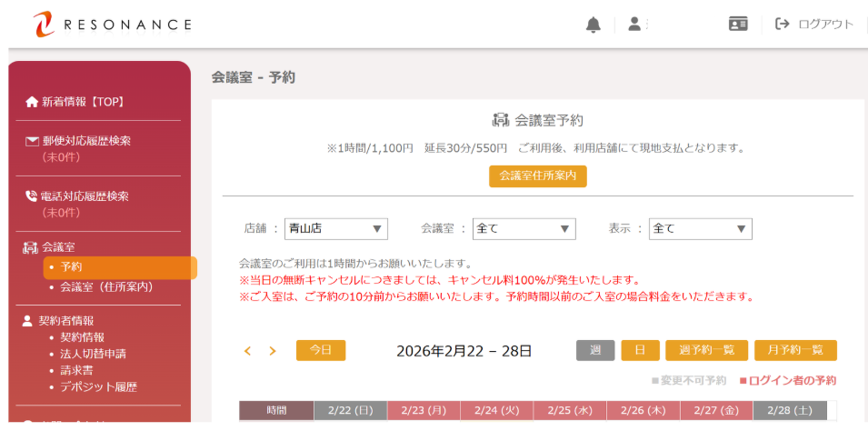The image size is (868, 441).
Task: Open 契約情報 submenu link
Action: click(82, 337)
